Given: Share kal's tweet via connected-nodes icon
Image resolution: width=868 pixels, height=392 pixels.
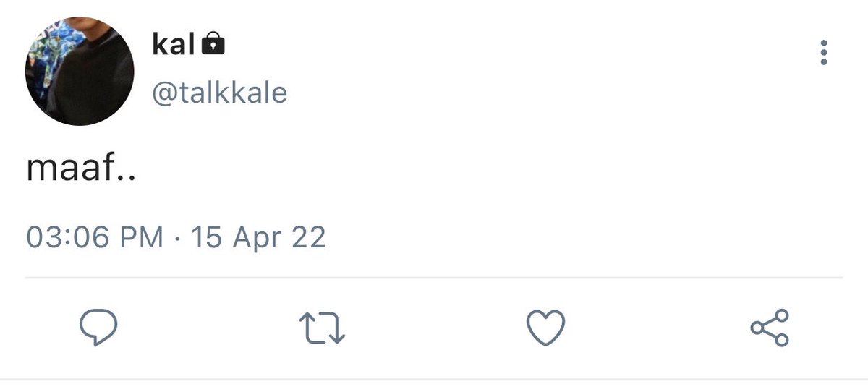Looking at the screenshot, I should [x=770, y=329].
